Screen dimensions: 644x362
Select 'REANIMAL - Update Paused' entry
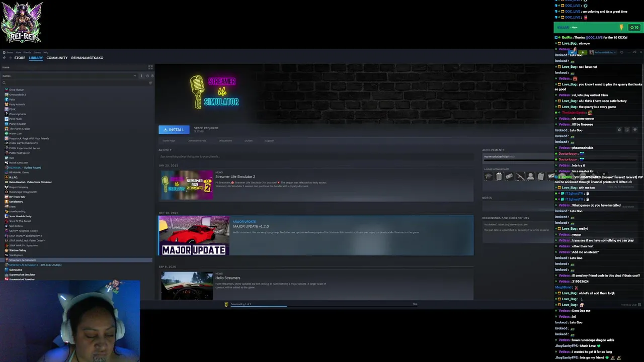(25, 167)
